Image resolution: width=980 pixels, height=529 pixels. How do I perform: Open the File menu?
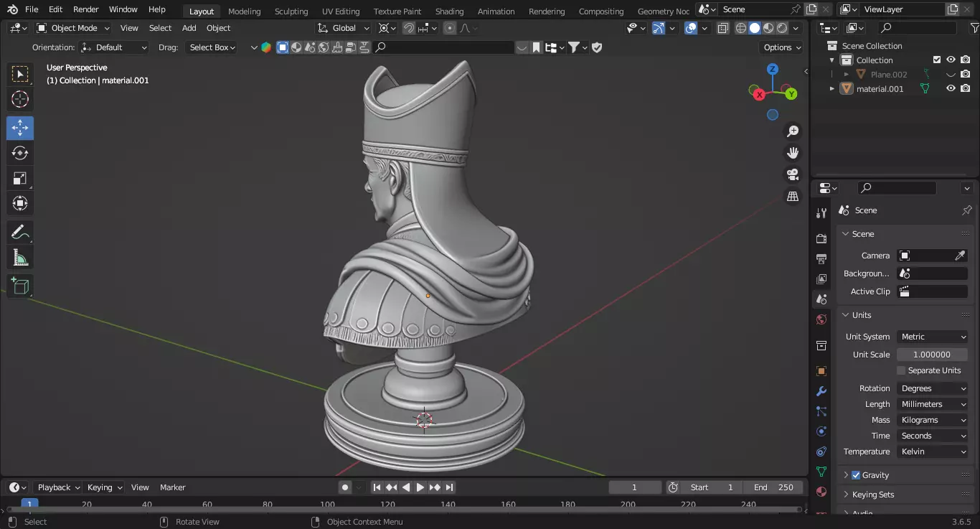pos(32,9)
